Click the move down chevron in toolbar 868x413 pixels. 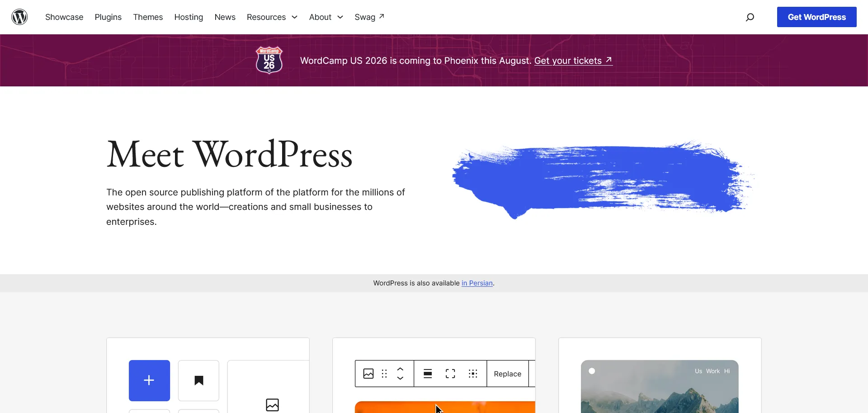point(400,378)
